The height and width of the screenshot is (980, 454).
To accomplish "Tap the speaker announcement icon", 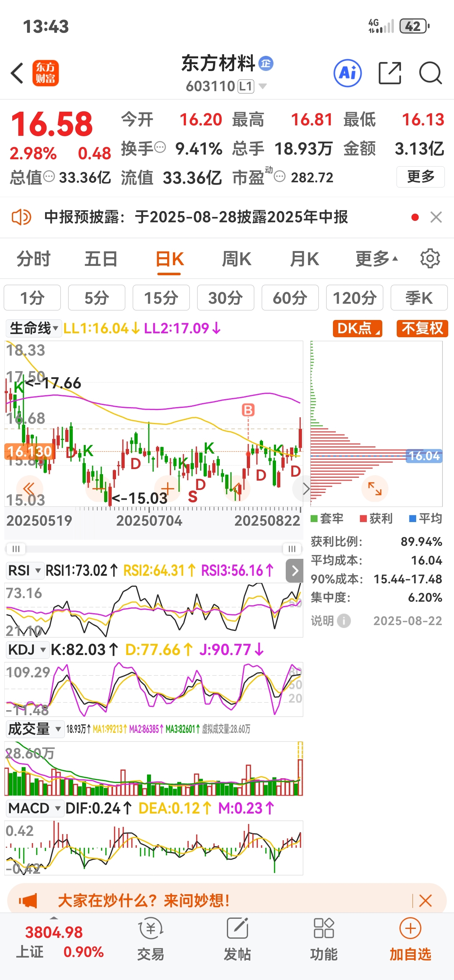I will click(x=21, y=217).
